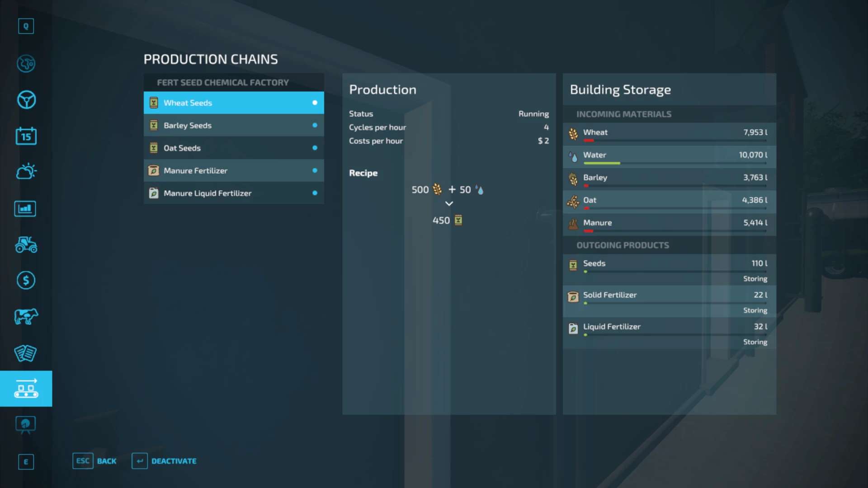Image resolution: width=868 pixels, height=488 pixels.
Task: Open the dollar finances icon
Action: [x=26, y=281]
